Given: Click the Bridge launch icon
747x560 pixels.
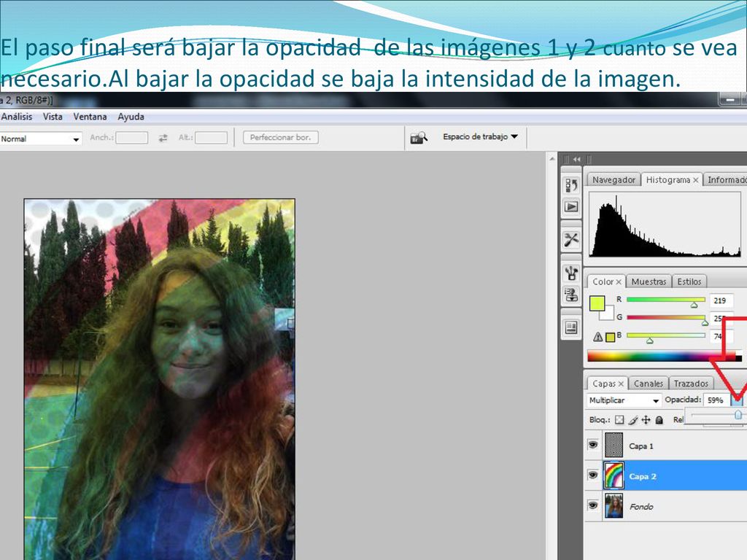Looking at the screenshot, I should (x=418, y=138).
